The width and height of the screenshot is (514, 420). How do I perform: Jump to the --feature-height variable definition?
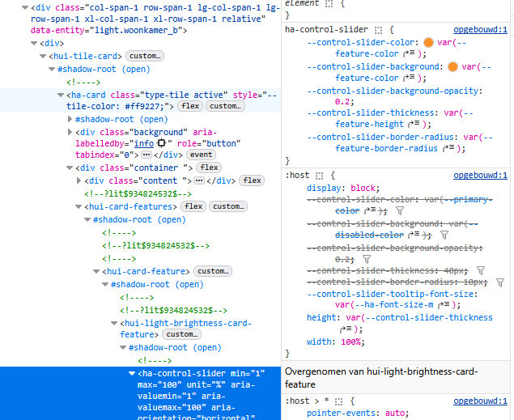[414, 124]
